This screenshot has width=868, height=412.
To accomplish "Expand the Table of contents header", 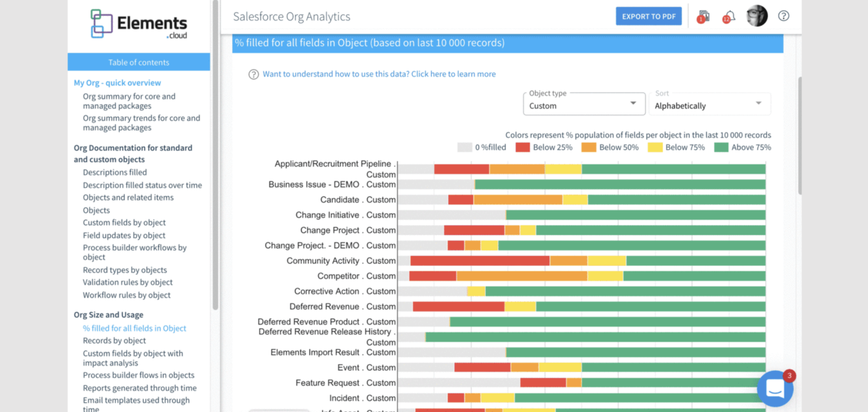I will (138, 62).
